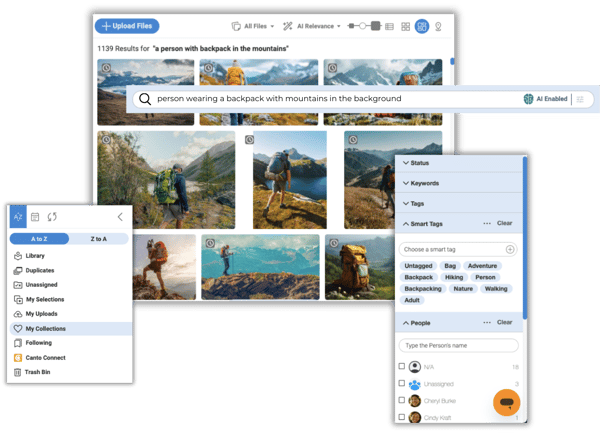Collapse the sidebar with left chevron

pos(120,216)
